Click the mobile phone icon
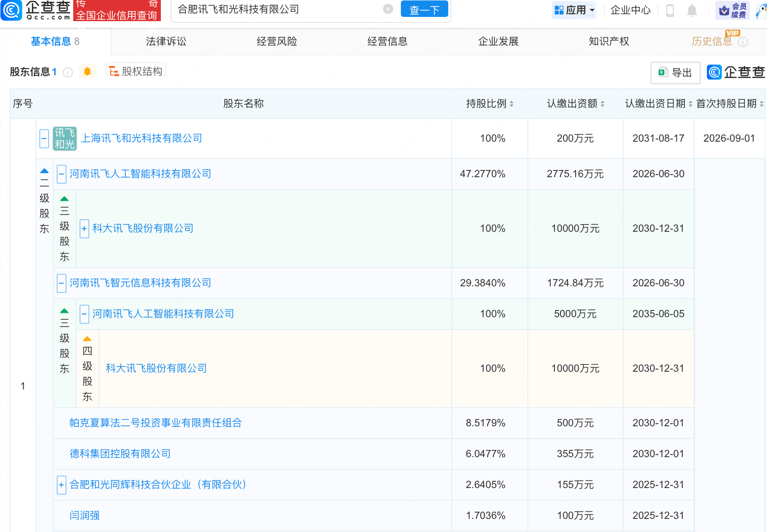Image resolution: width=767 pixels, height=532 pixels. [670, 10]
